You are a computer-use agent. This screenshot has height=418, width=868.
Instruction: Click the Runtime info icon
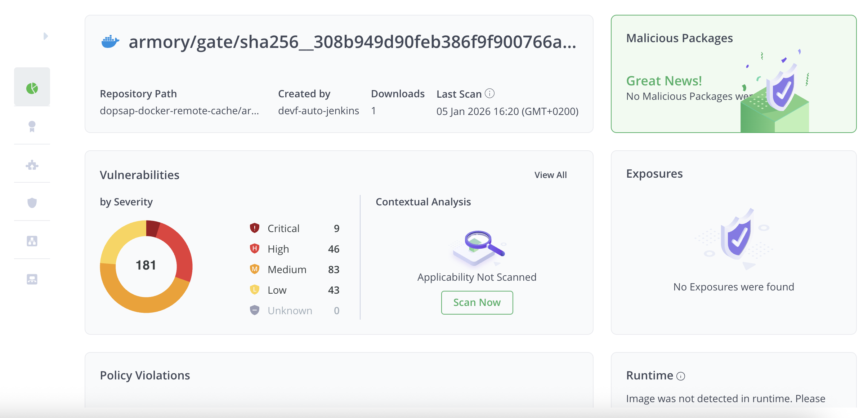[x=680, y=376]
